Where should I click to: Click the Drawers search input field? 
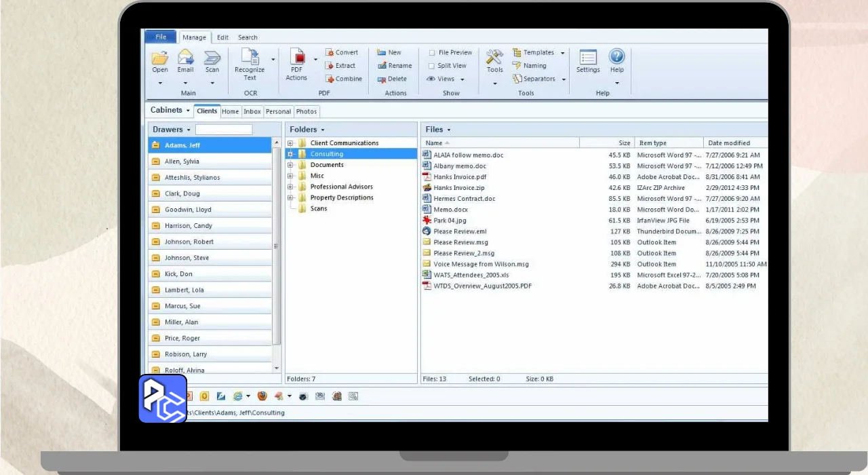[224, 130]
